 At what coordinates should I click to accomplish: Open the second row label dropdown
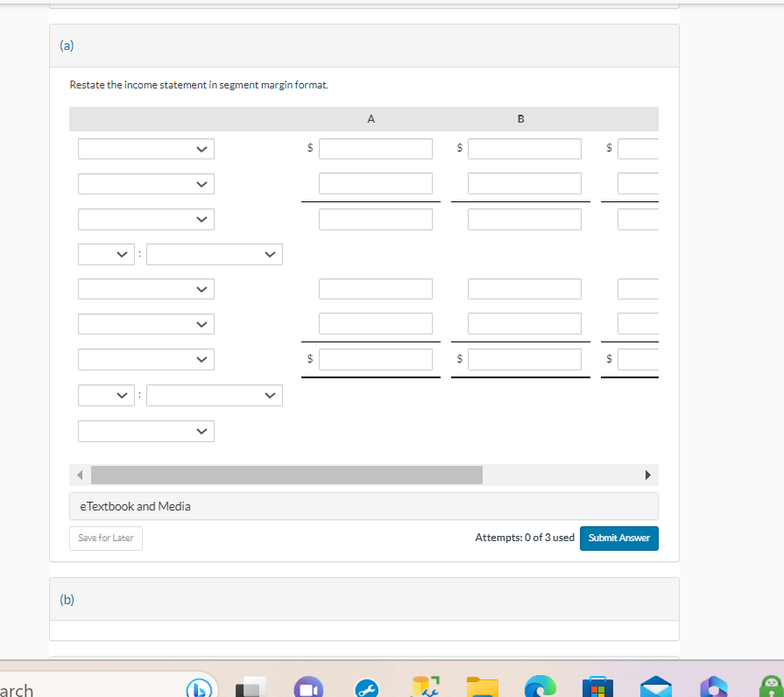point(146,184)
